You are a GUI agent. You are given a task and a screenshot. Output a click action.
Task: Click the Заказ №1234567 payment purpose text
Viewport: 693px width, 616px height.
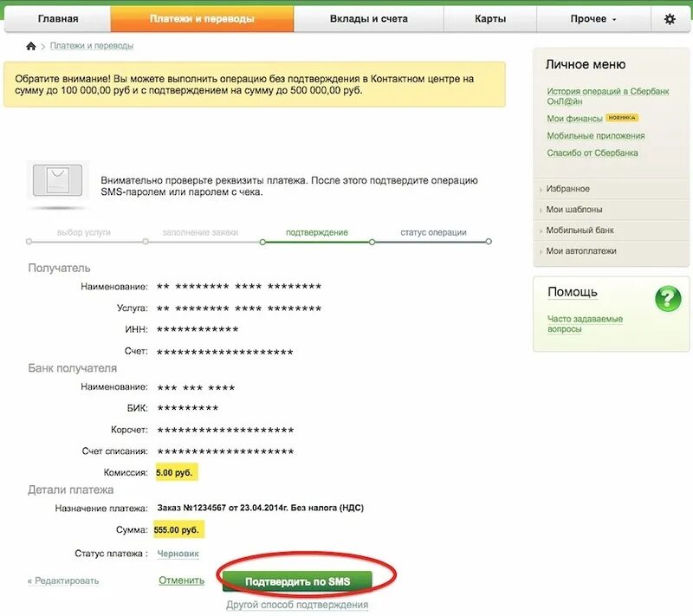click(261, 508)
